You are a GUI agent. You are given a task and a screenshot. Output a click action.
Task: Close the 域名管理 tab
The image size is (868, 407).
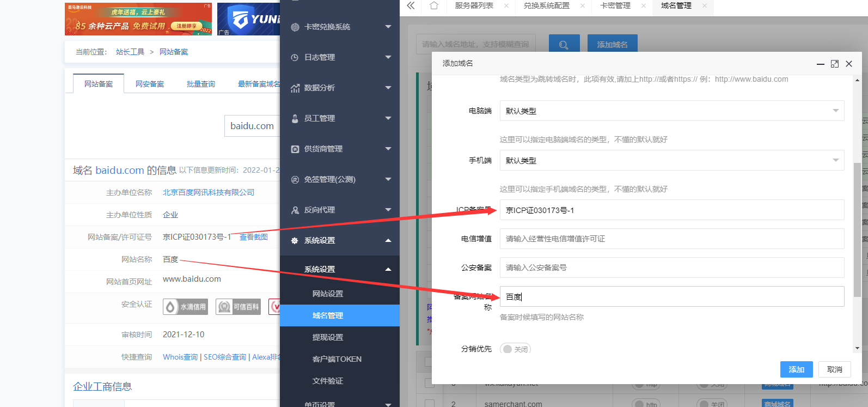[705, 5]
